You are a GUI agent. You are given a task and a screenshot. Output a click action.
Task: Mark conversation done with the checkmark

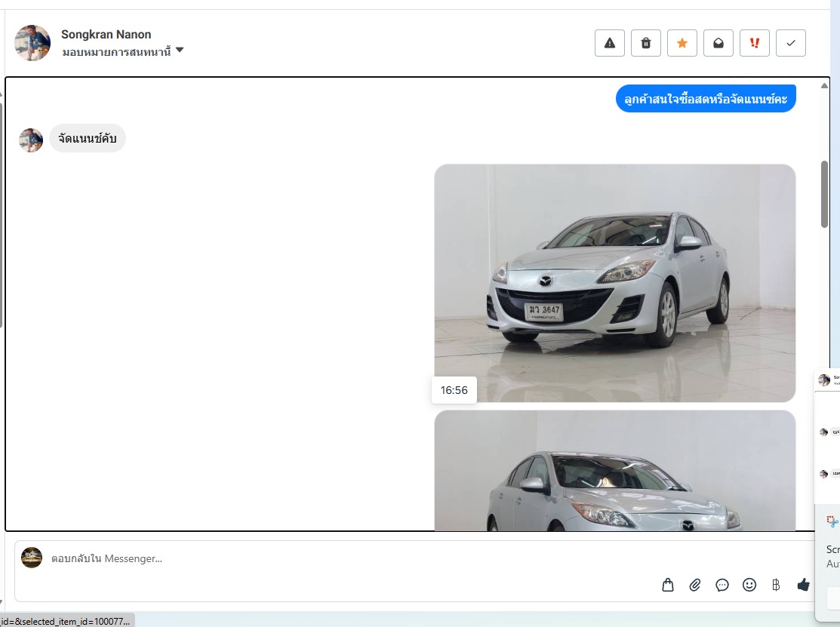791,43
